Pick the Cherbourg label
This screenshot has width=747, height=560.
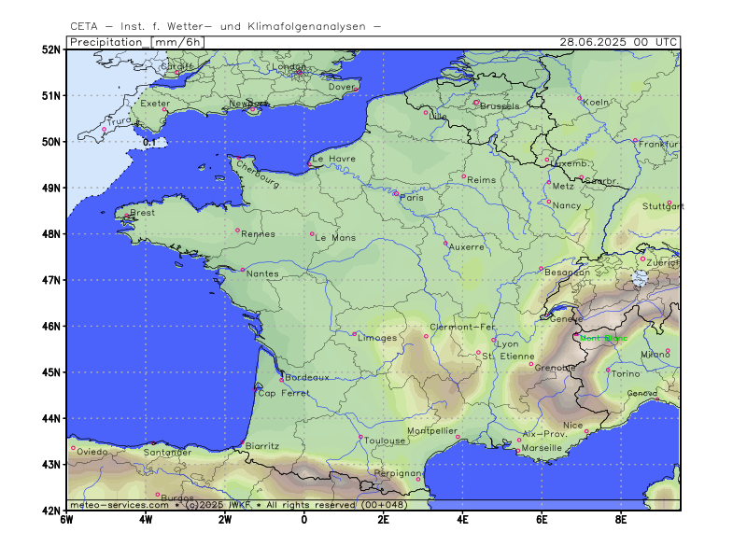(x=258, y=175)
